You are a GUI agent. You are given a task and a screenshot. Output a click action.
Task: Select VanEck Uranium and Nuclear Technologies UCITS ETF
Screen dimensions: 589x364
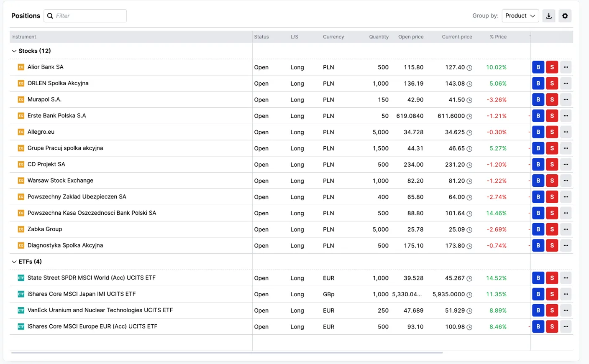point(100,310)
